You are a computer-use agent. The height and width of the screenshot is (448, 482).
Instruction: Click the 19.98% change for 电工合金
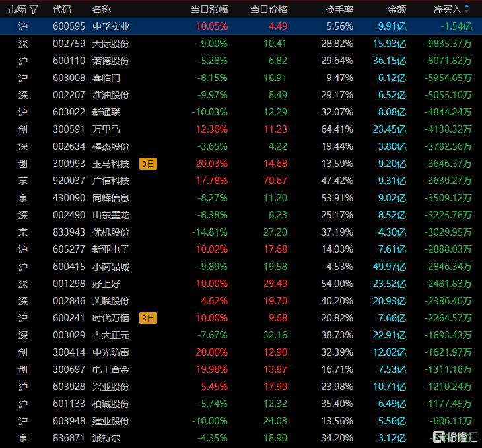click(x=212, y=369)
